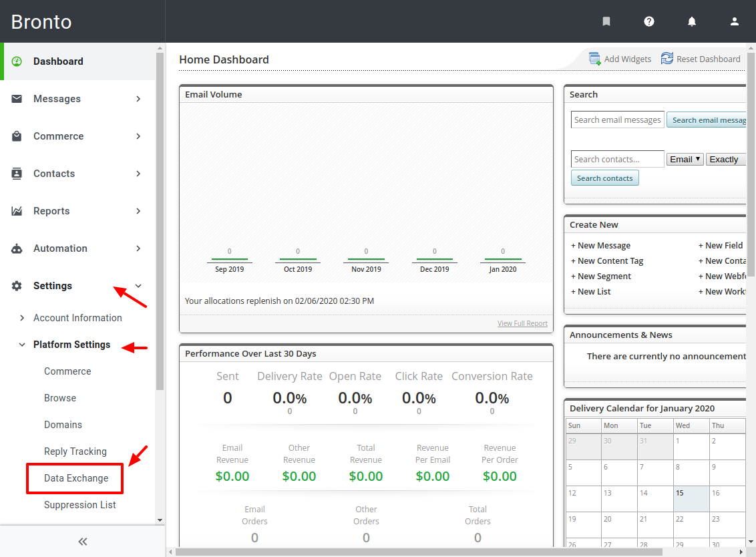Open Reply Tracking settings
The width and height of the screenshot is (756, 557).
[x=75, y=451]
